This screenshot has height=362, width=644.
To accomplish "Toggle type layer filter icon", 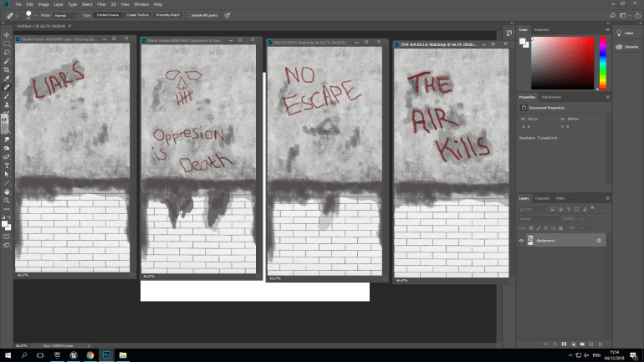I will (569, 209).
